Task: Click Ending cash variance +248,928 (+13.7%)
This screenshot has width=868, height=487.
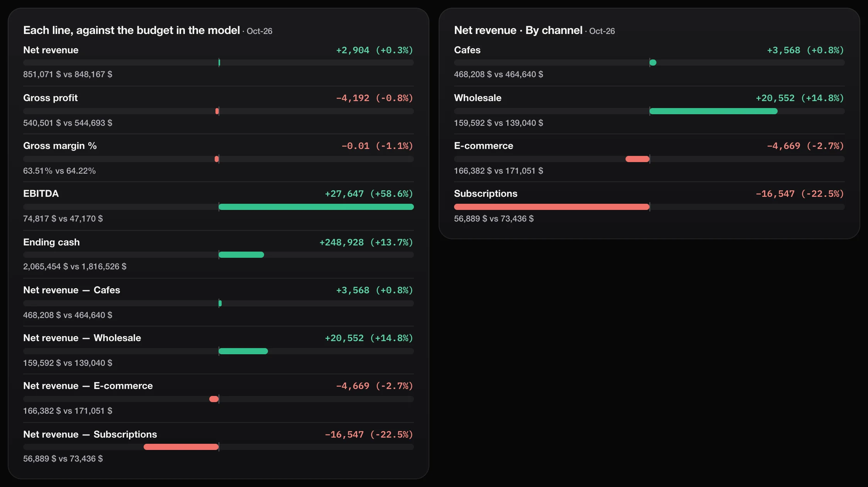Action: [x=366, y=242]
